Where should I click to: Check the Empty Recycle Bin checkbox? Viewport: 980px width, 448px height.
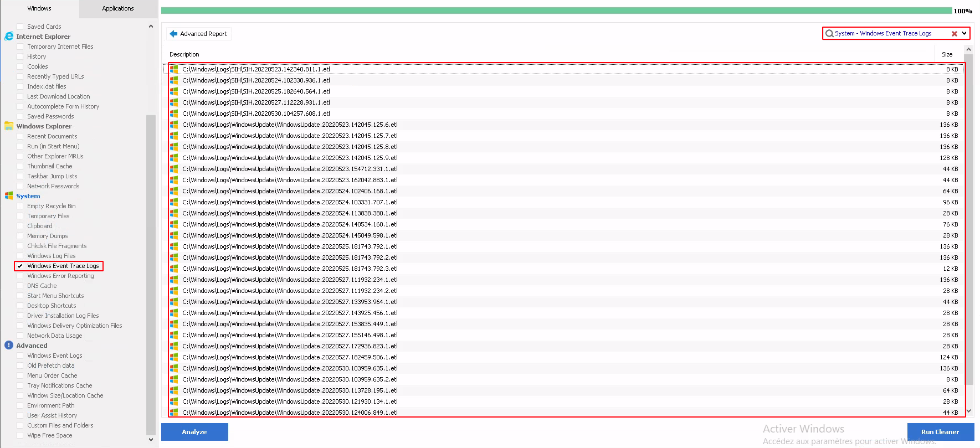pos(20,206)
